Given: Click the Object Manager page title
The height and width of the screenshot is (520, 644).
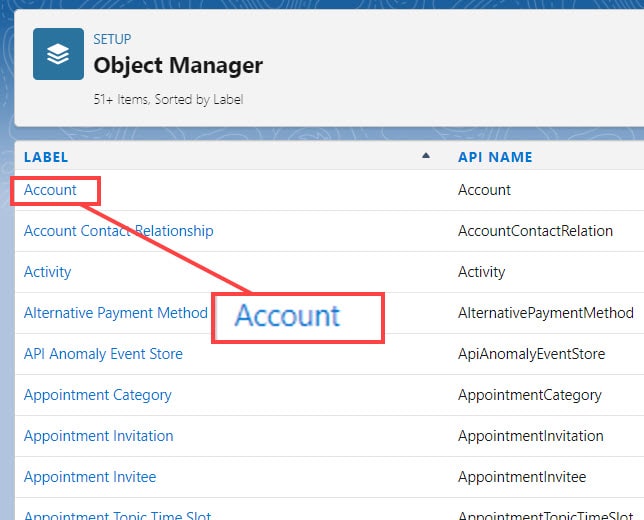Looking at the screenshot, I should [x=178, y=65].
